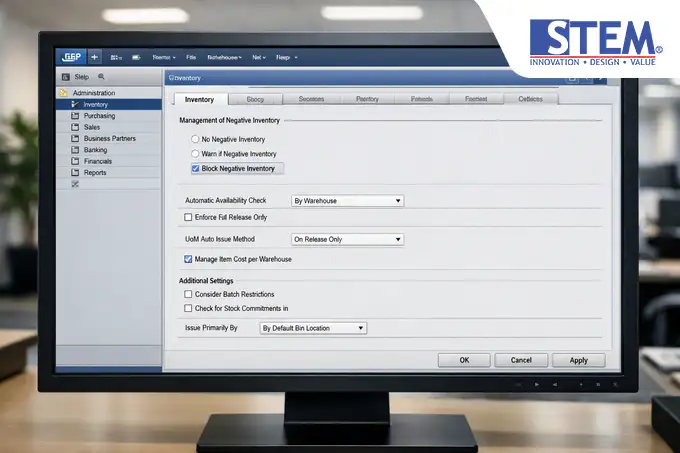Click the Issue Primarily By label
The height and width of the screenshot is (453, 680).
pos(211,328)
